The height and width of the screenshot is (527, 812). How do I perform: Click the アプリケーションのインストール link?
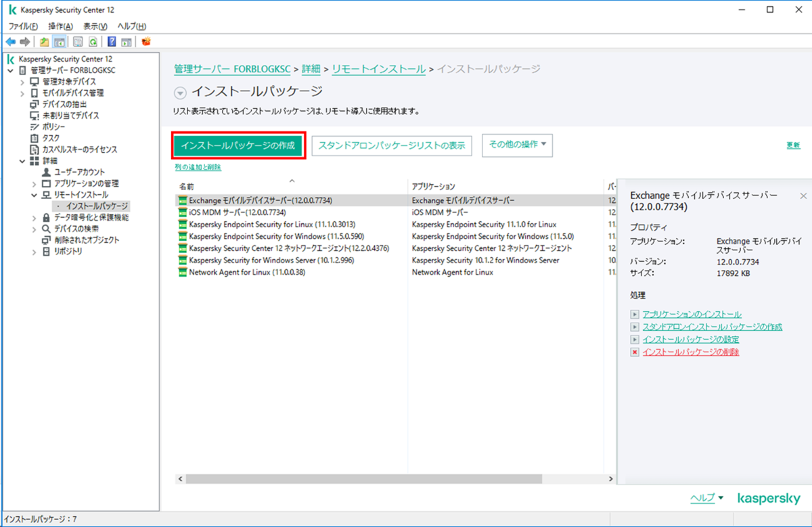(692, 315)
